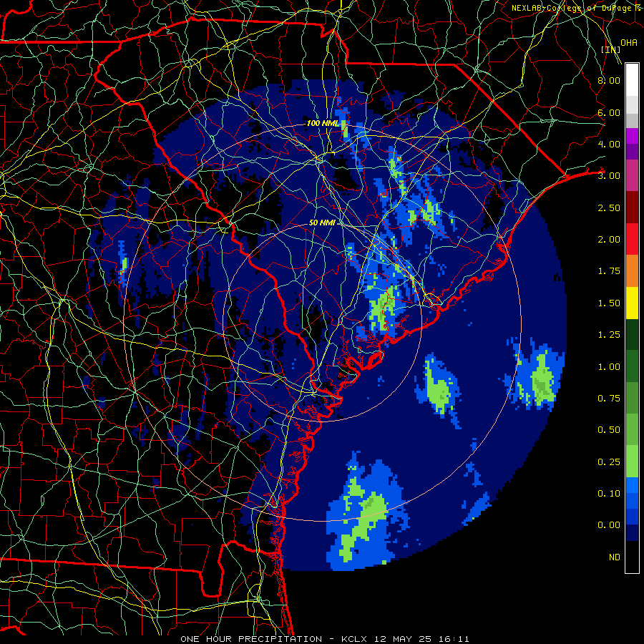Click the ND legend label
Image resolution: width=644 pixels, height=644 pixels.
click(x=615, y=557)
